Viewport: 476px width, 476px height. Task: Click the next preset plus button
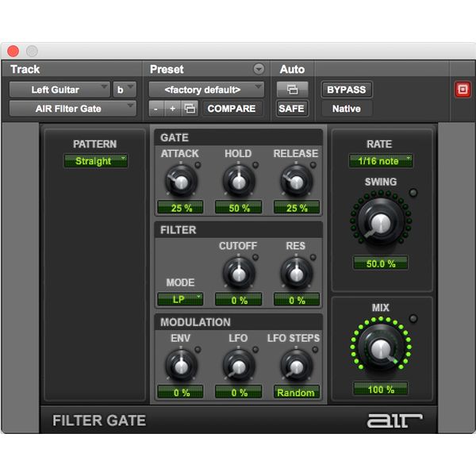(172, 109)
